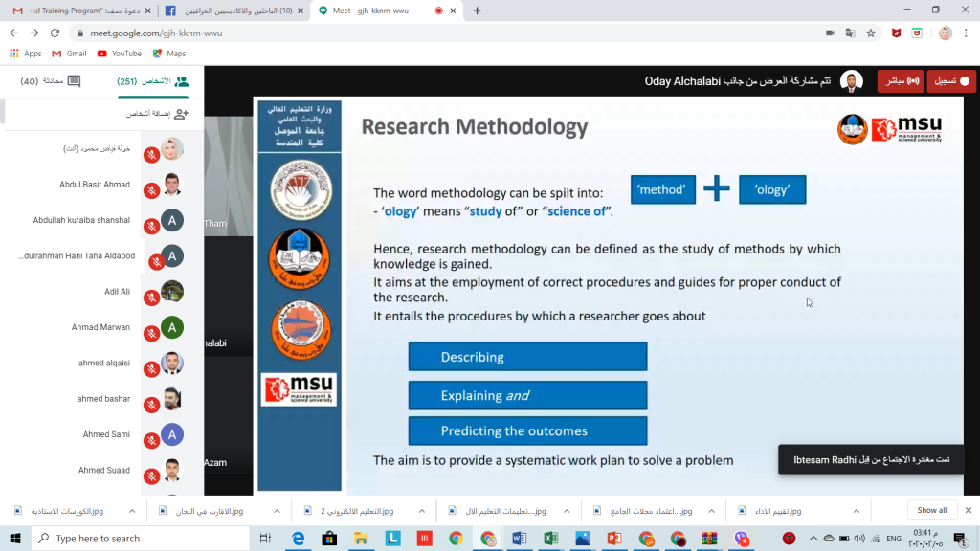This screenshot has height=551, width=980.
Task: Bookmark this page with the star icon
Action: (x=871, y=33)
